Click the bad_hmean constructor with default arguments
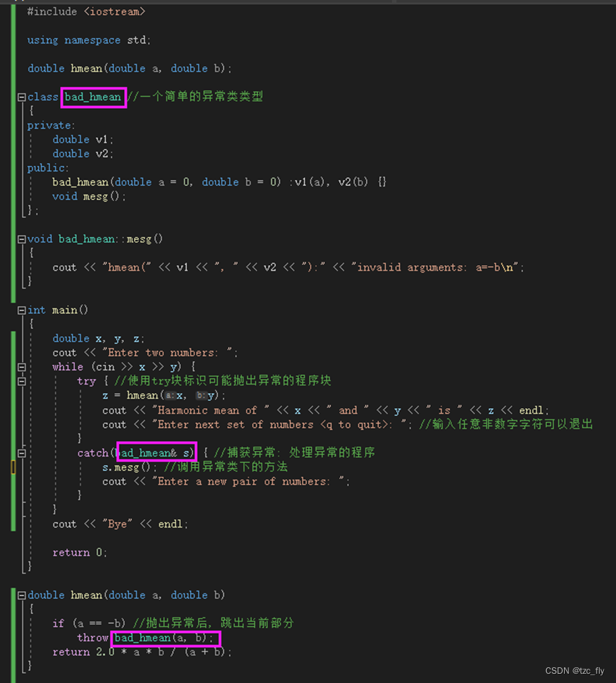Viewport: 616px width, 683px height. [x=219, y=182]
